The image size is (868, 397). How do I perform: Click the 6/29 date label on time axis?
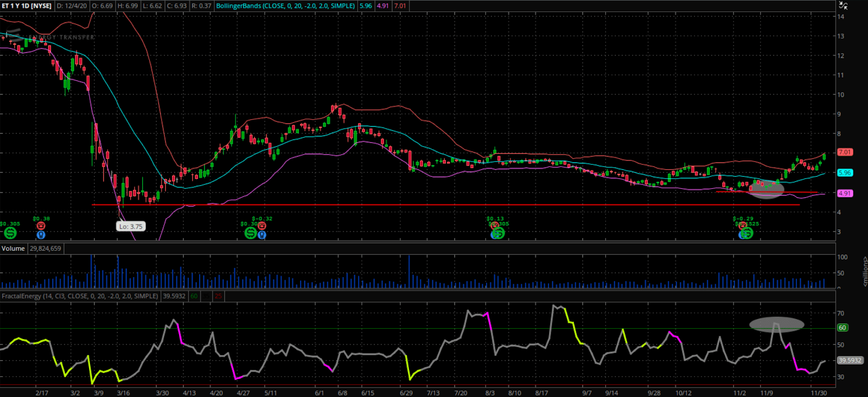coord(406,393)
